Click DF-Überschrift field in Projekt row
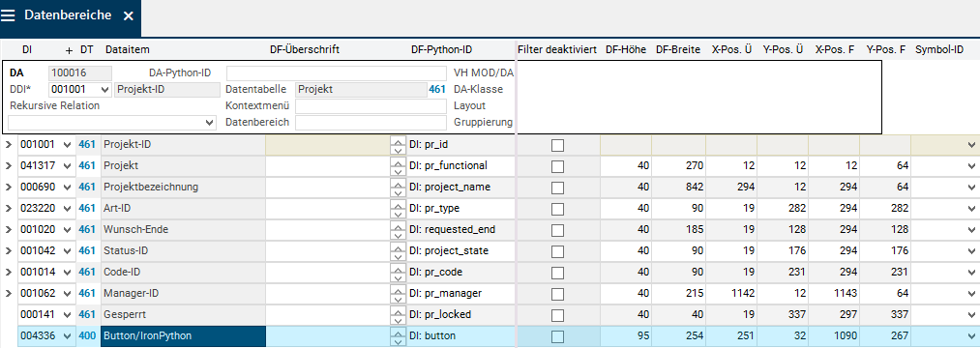The image size is (980, 348). (328, 166)
